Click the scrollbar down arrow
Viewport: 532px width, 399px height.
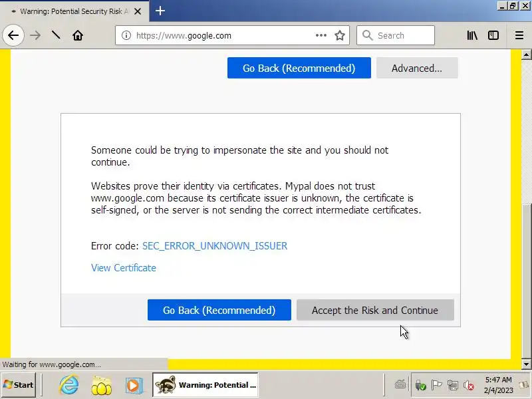tap(526, 364)
